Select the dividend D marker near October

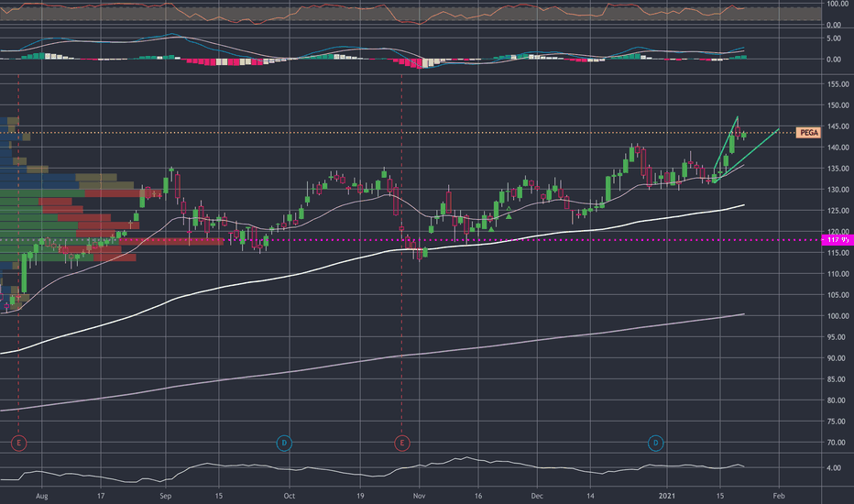coord(284,443)
